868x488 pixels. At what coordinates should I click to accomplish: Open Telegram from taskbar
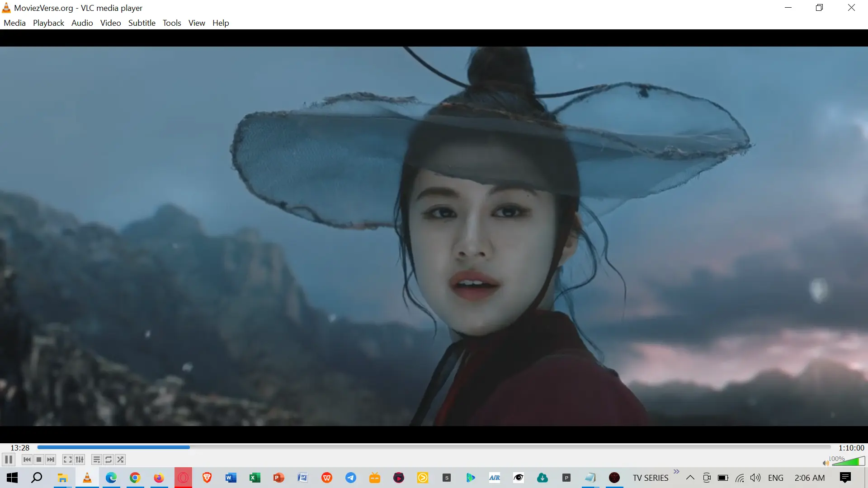pos(351,478)
